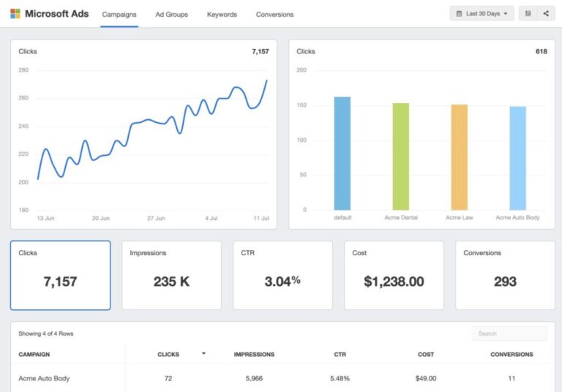
Task: Sort by CLICKS column header
Action: click(x=168, y=355)
